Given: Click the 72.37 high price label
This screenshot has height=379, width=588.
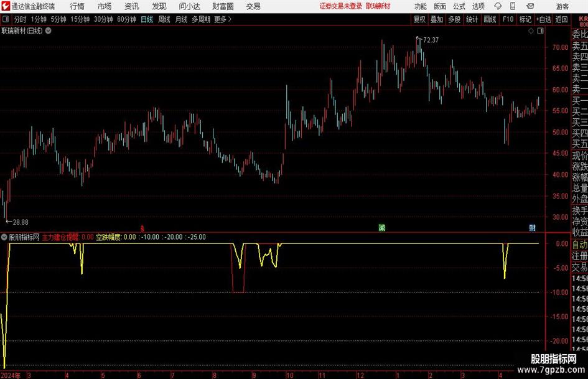Looking at the screenshot, I should click(x=431, y=40).
